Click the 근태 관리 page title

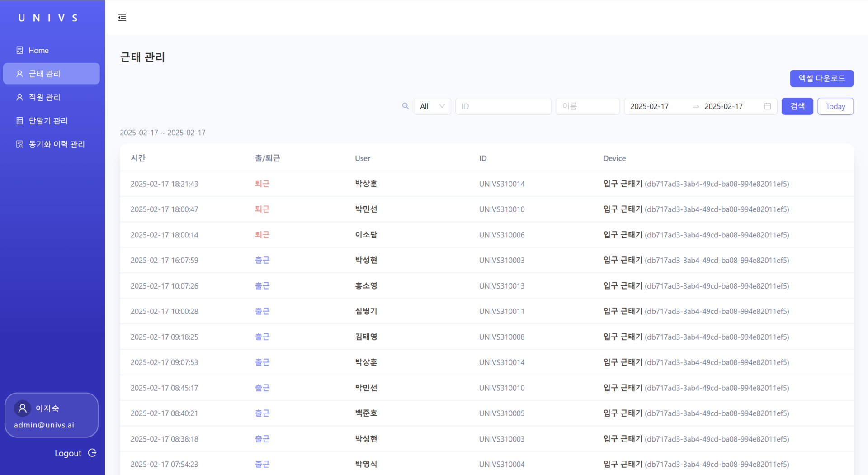click(142, 57)
